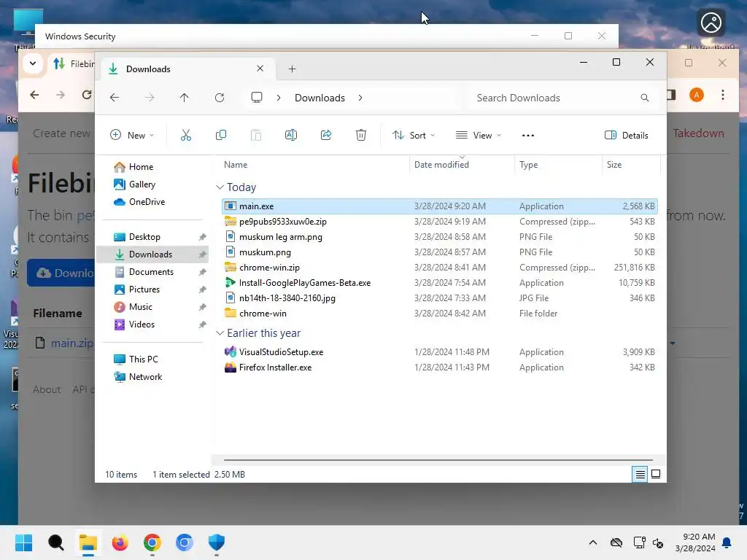Select VisualStudioSetup.exe file
Screen dimensions: 747x560
tap(439, 352)
